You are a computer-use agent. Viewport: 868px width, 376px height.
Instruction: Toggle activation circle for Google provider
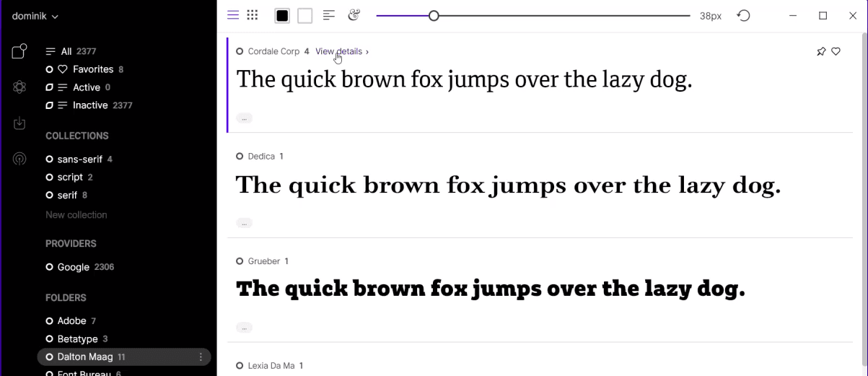49,267
